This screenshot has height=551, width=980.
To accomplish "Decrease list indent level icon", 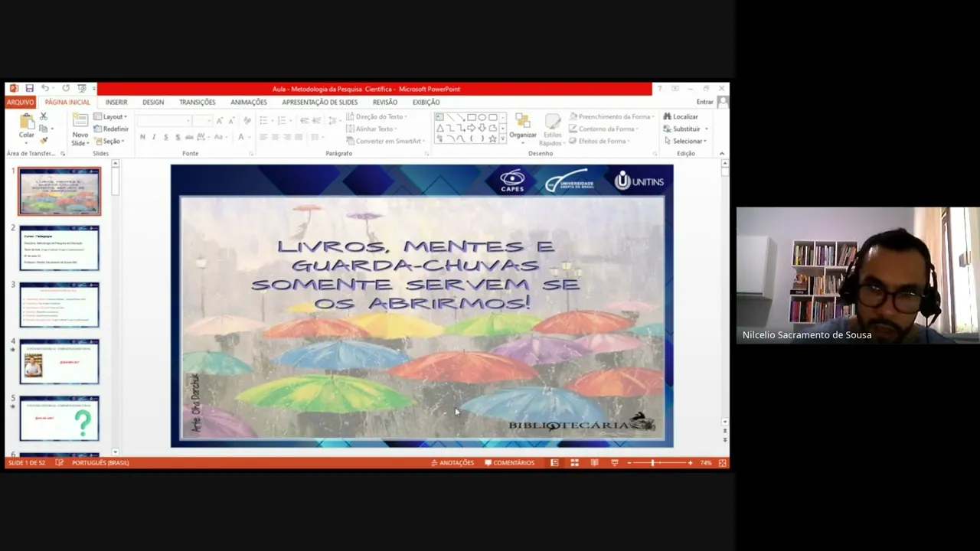I will (304, 121).
